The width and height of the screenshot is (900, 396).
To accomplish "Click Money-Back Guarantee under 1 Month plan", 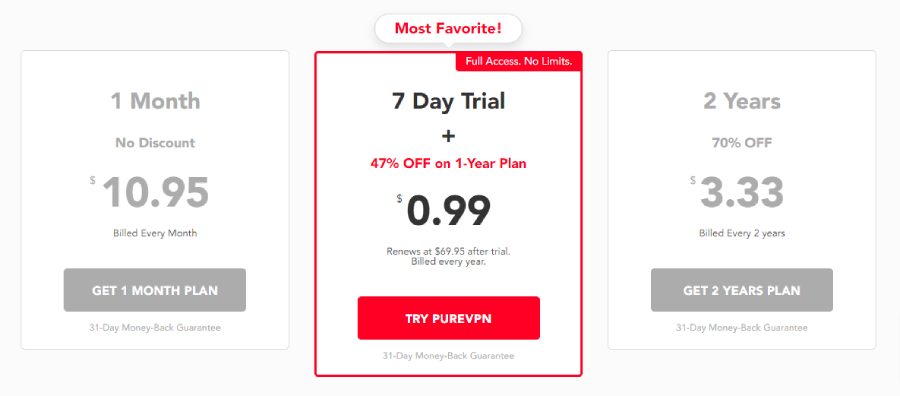I will tap(155, 328).
